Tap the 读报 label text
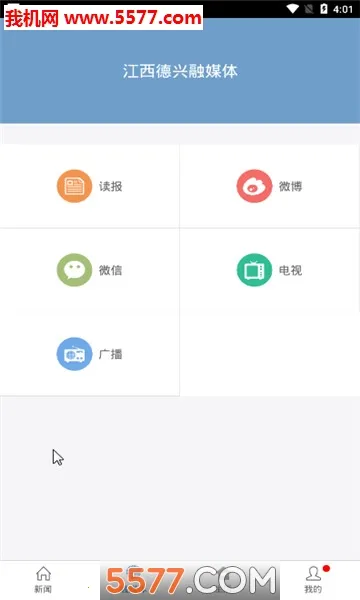Screen dimensions: 360x600 pyautogui.click(x=111, y=186)
